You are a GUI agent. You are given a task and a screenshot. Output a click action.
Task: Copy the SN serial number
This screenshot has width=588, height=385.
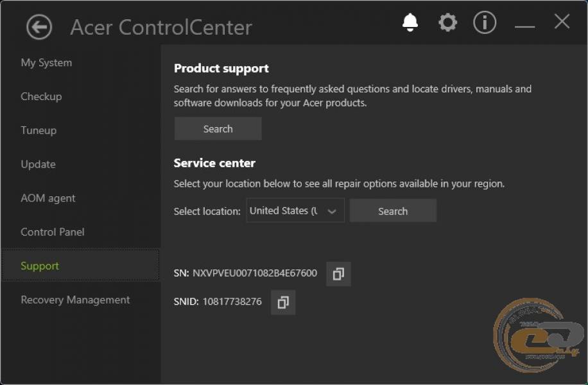338,273
